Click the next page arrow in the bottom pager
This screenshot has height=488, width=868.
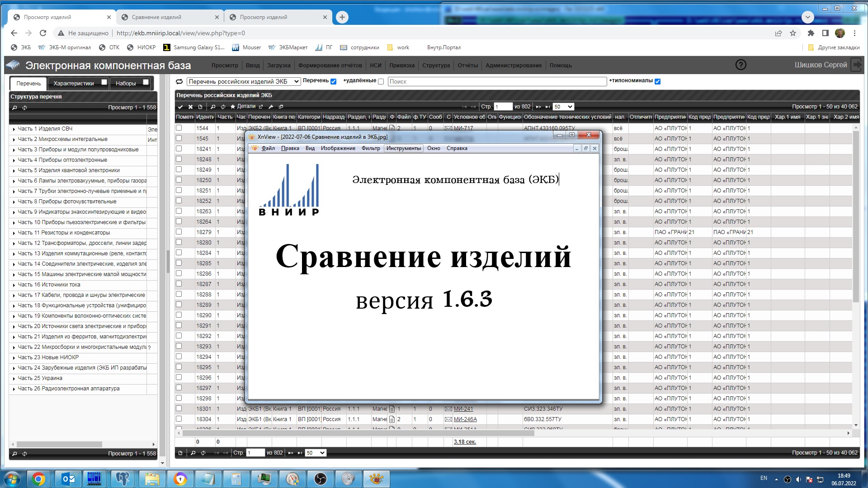(x=291, y=453)
